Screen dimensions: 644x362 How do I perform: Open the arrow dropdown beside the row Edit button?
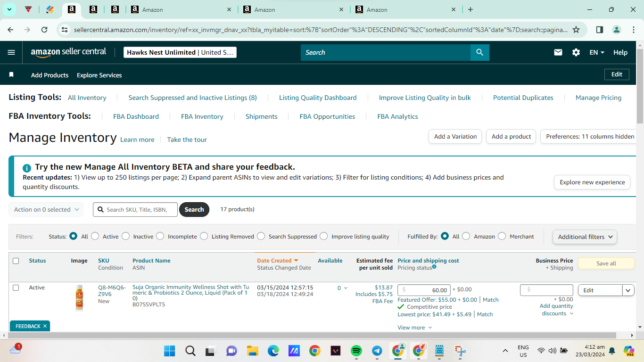pyautogui.click(x=628, y=290)
